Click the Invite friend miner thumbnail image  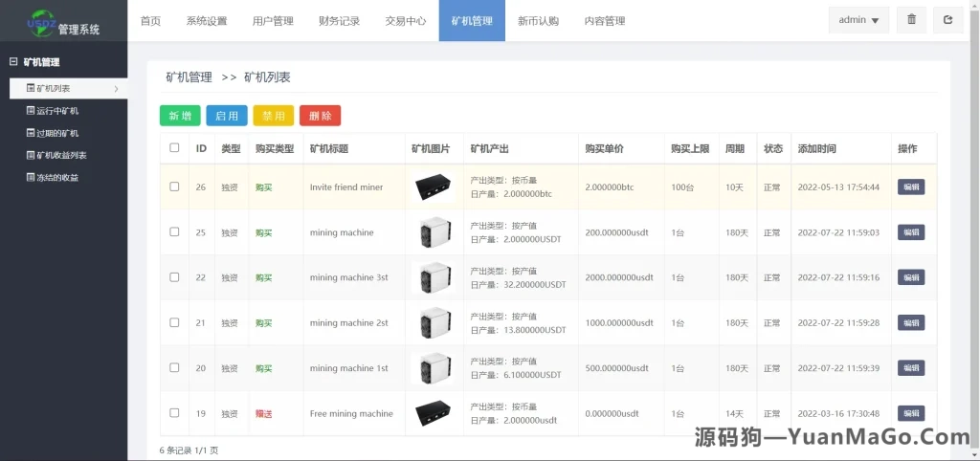point(434,187)
